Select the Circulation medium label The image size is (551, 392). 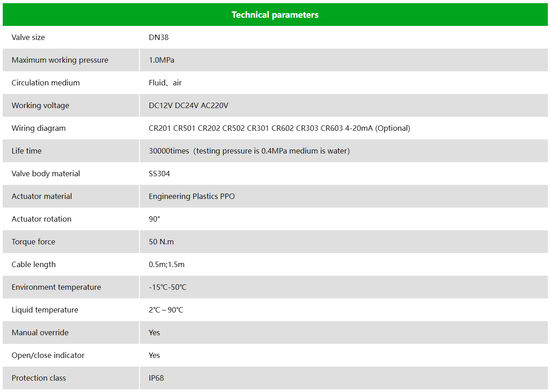(x=46, y=83)
